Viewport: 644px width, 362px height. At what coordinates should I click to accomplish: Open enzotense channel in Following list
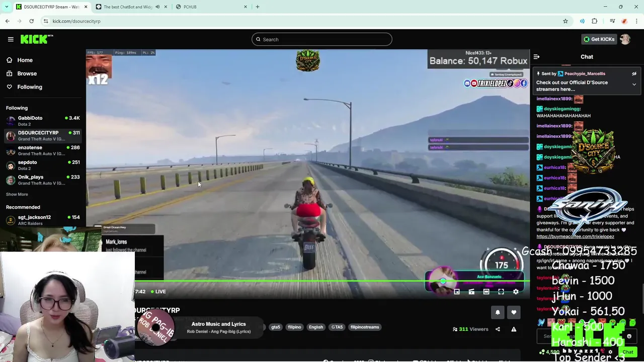[43, 150]
